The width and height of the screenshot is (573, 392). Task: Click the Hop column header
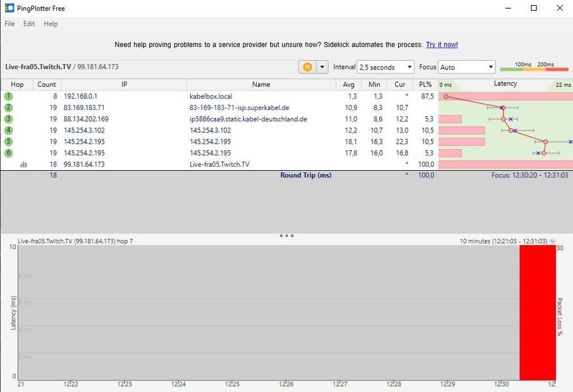[17, 84]
